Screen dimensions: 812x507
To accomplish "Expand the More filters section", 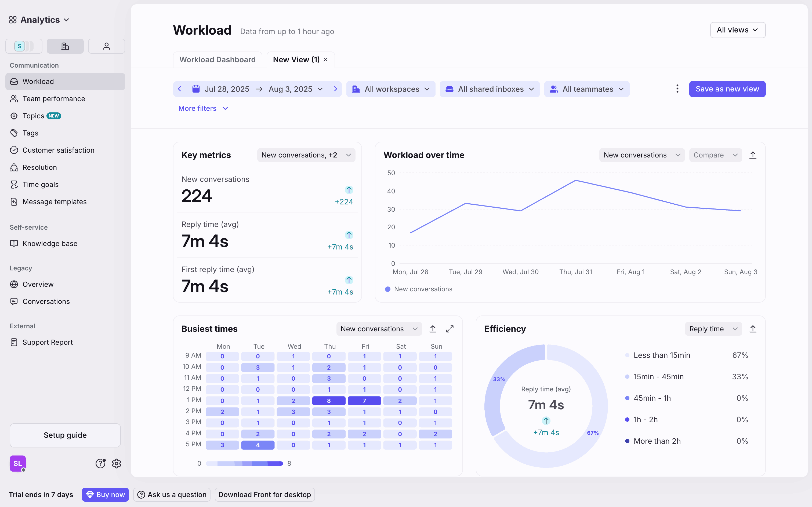I will tap(203, 108).
